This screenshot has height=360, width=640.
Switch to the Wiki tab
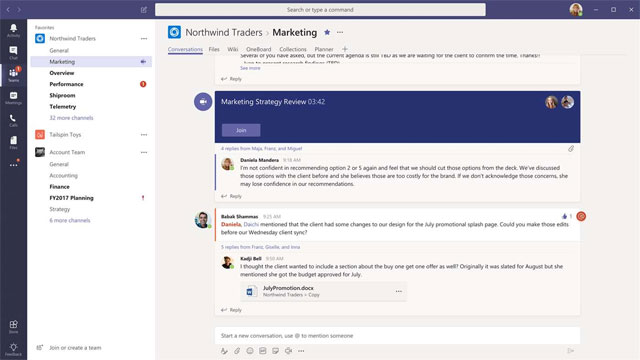[x=233, y=49]
